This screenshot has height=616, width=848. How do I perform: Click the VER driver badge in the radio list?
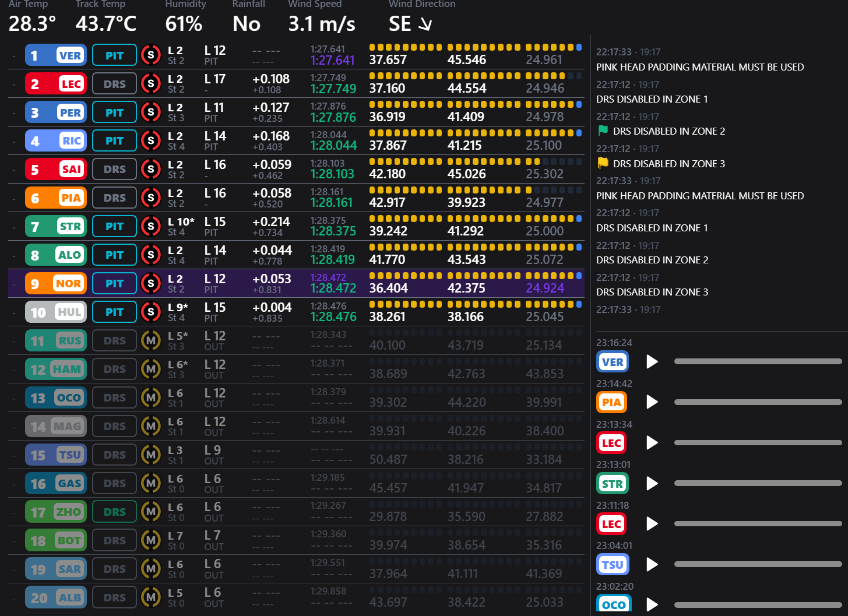pyautogui.click(x=612, y=362)
